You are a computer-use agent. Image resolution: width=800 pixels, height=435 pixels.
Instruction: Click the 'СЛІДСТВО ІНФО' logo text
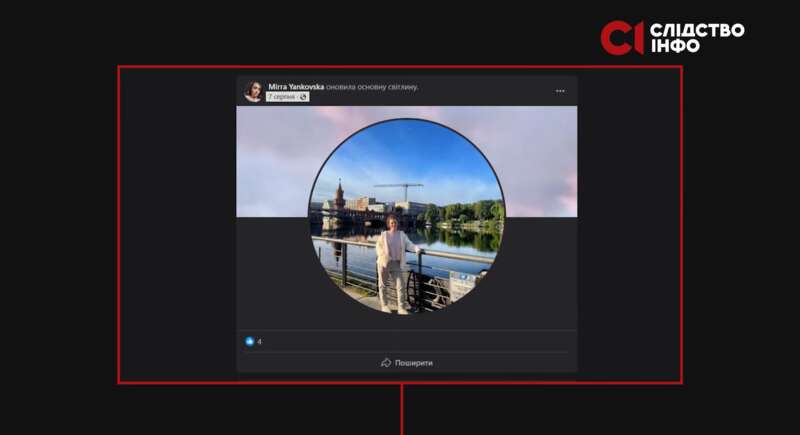pyautogui.click(x=696, y=38)
